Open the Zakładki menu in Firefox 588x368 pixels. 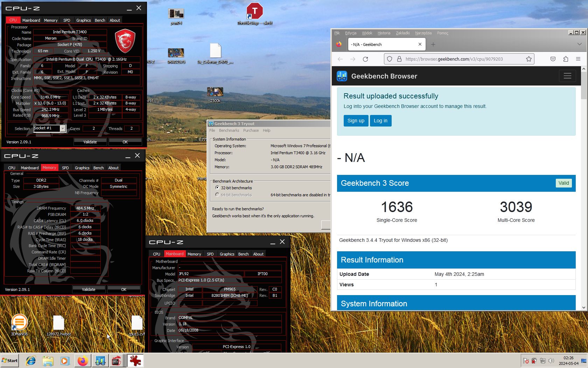click(403, 33)
